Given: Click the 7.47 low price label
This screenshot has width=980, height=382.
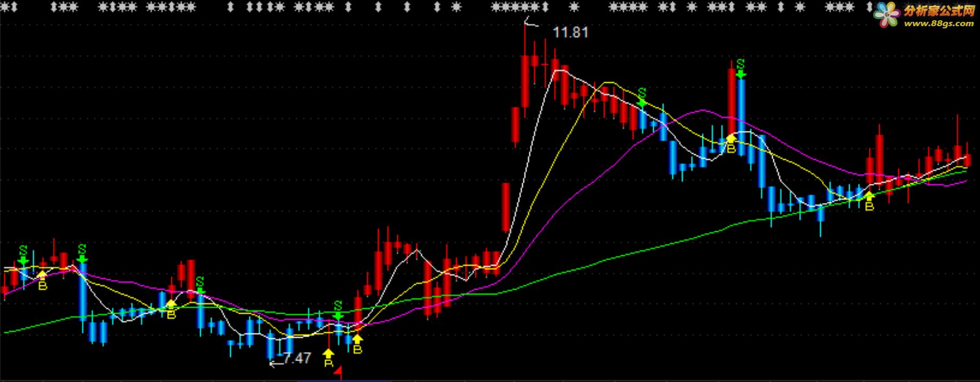Looking at the screenshot, I should tap(297, 358).
